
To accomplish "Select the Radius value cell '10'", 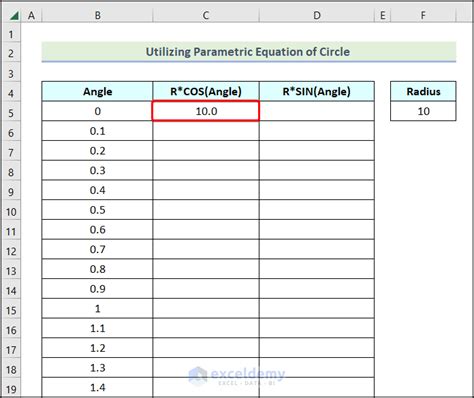I will pyautogui.click(x=423, y=111).
